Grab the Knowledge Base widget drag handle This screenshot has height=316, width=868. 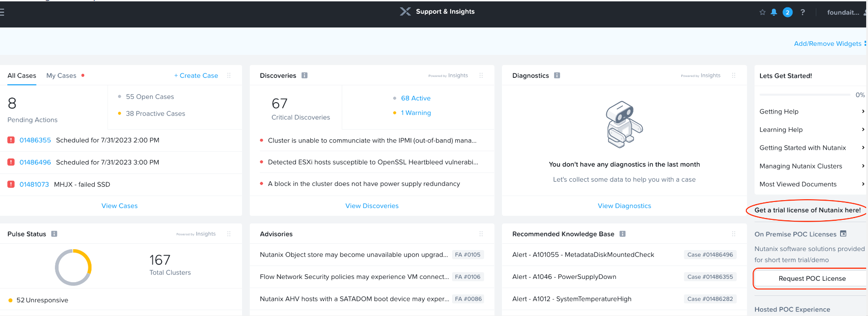[734, 234]
